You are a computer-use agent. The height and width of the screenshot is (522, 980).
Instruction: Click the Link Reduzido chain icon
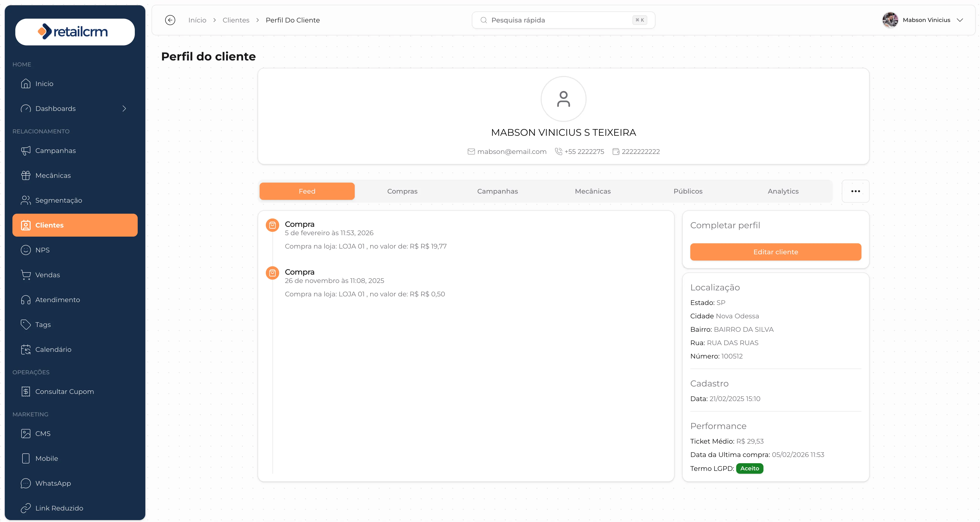click(x=26, y=508)
